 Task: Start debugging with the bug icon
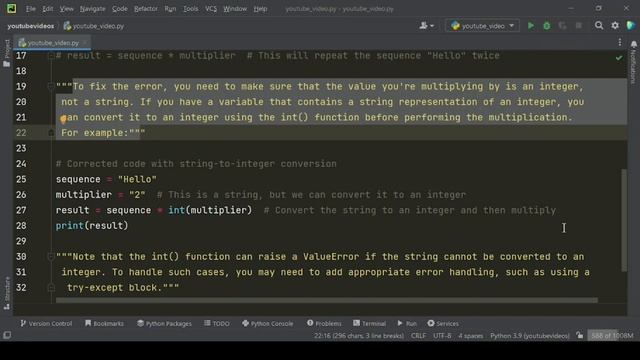coord(547,26)
